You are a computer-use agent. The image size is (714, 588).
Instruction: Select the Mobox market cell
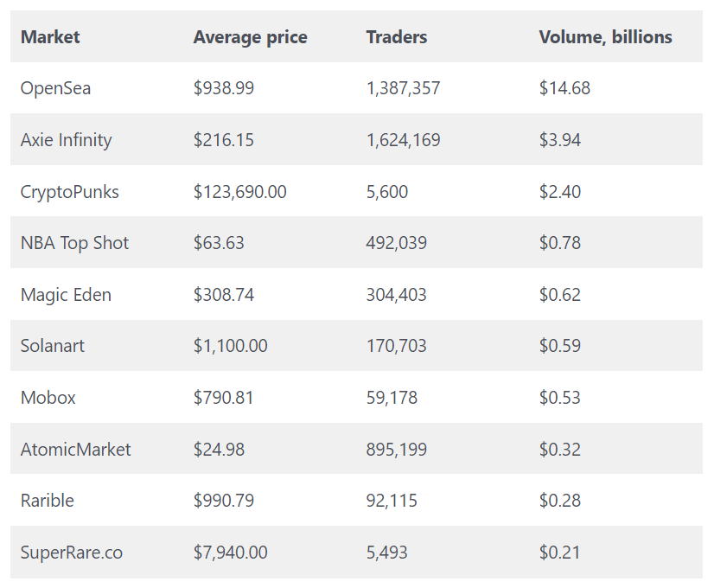coord(48,398)
